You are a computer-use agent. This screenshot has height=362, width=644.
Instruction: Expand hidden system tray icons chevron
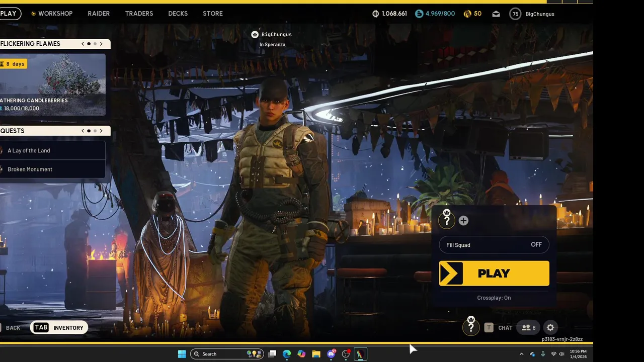pyautogui.click(x=521, y=354)
